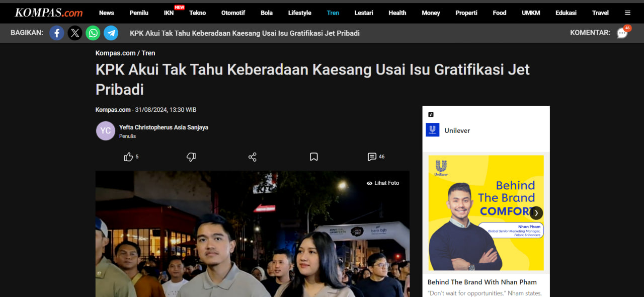Open the 46 comments below article
The height and width of the screenshot is (297, 644).
pyautogui.click(x=375, y=157)
